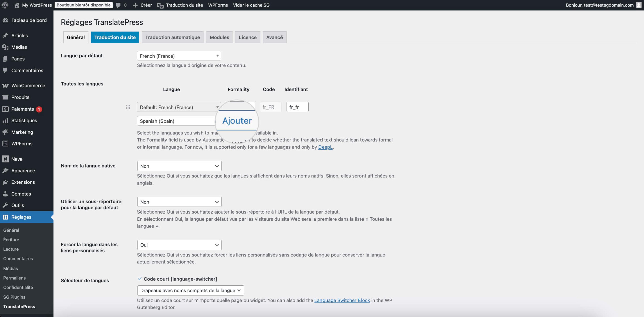Click the Outils wrench icon
The width and height of the screenshot is (644, 317).
tap(5, 205)
